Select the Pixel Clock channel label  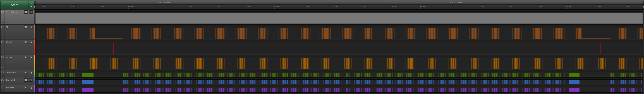coord(11,12)
